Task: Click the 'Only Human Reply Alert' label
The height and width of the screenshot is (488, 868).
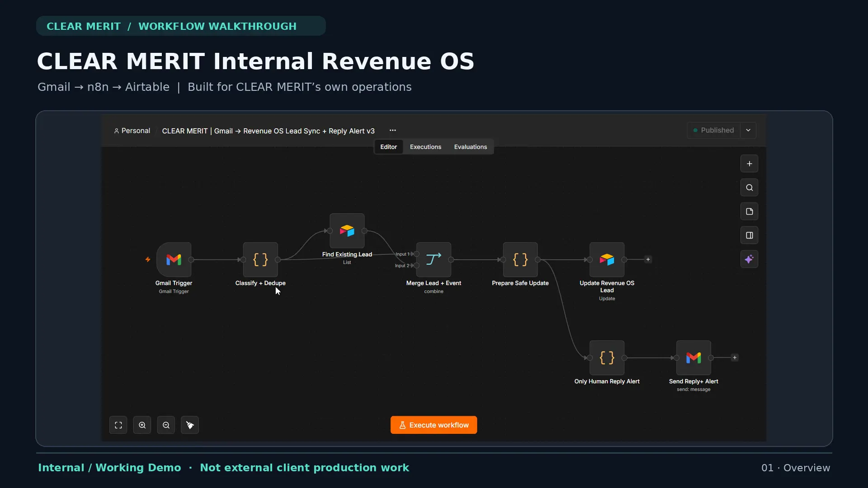Action: click(607, 382)
